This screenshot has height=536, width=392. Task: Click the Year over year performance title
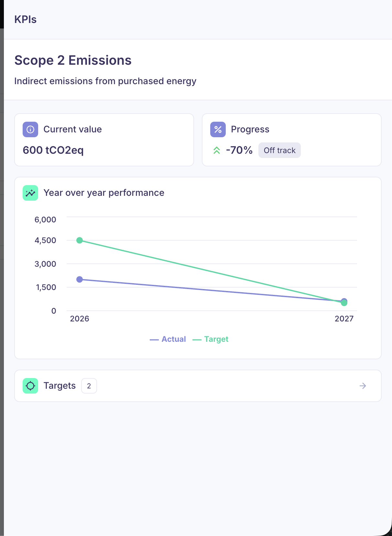(104, 193)
